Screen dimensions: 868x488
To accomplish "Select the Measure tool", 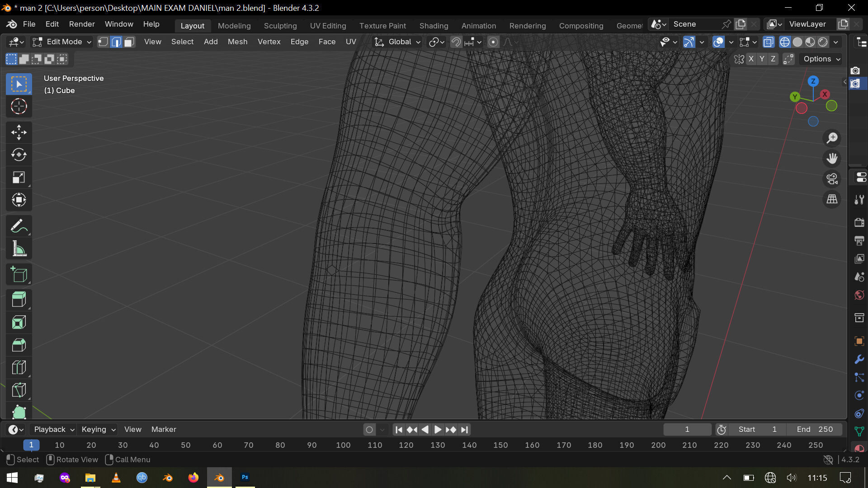I will tap(19, 249).
